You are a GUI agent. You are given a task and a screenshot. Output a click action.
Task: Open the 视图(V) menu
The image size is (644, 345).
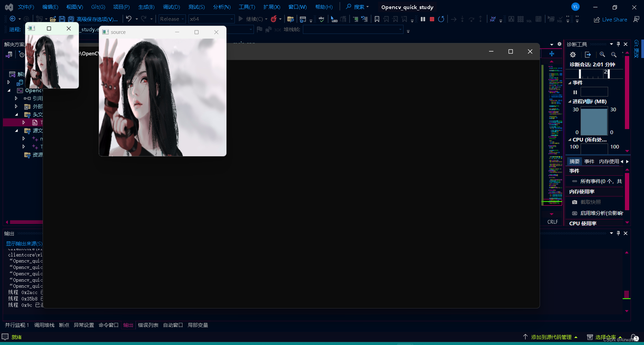(74, 7)
